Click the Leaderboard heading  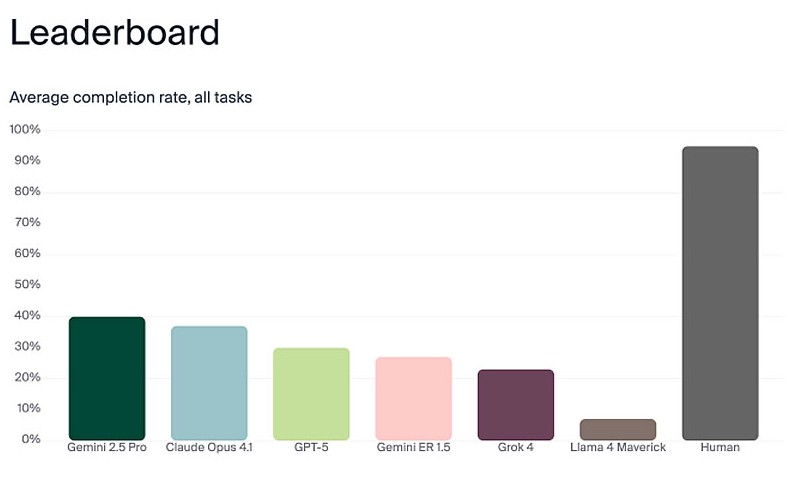[x=114, y=33]
